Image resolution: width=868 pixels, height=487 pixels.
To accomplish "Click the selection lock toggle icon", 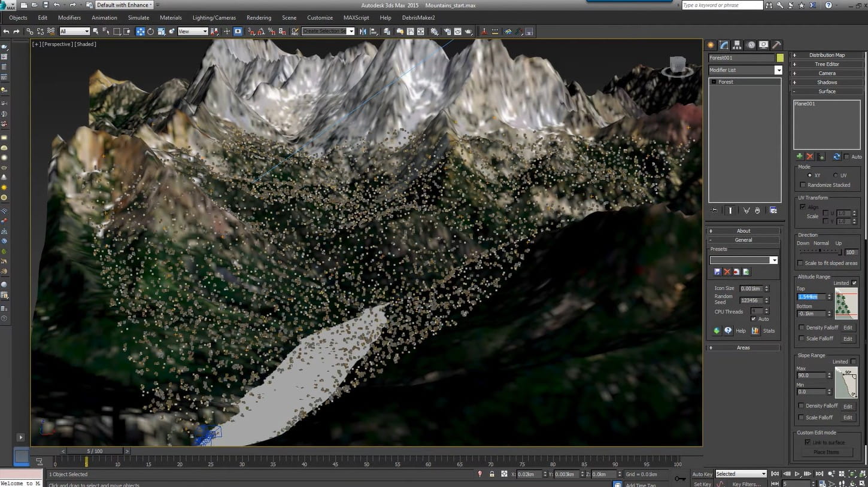I will click(492, 474).
